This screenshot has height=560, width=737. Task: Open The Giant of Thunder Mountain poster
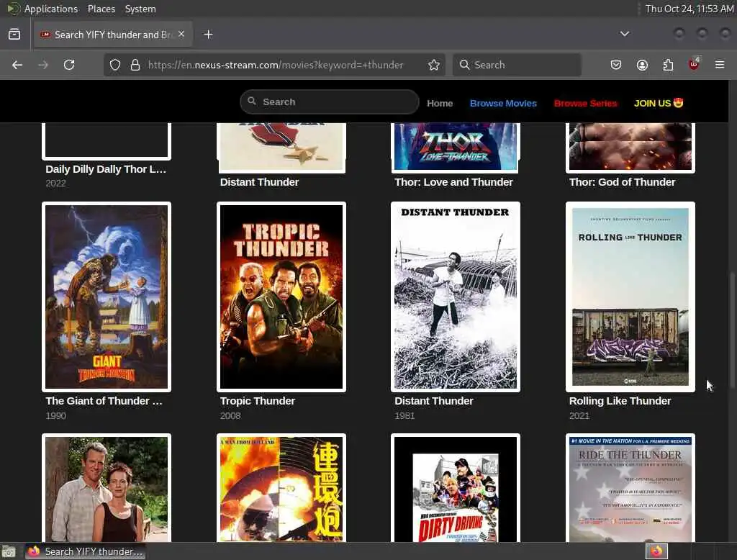point(107,297)
